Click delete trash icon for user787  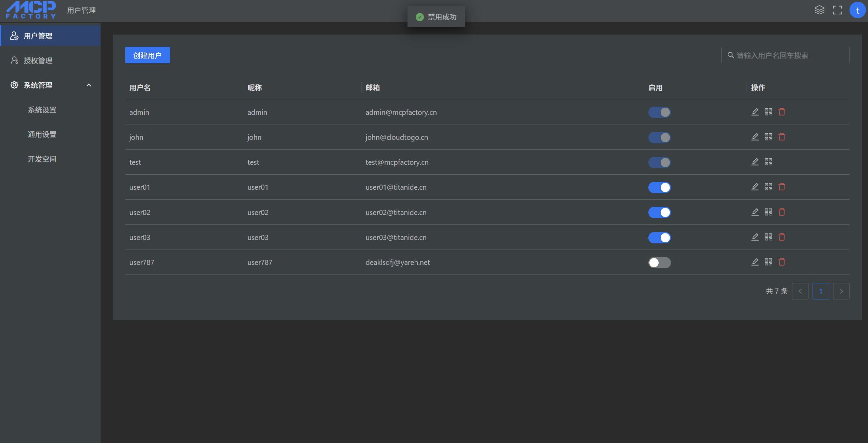pos(781,262)
